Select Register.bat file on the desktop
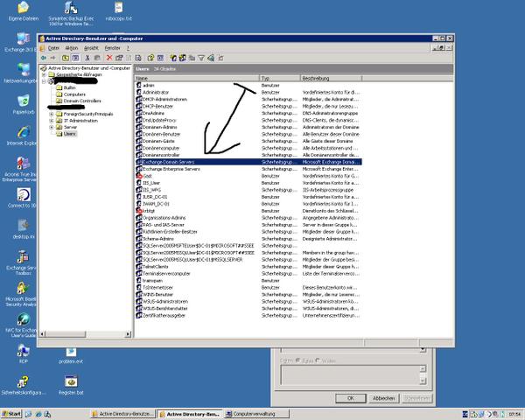Image resolution: width=525 pixels, height=420 pixels. [x=71, y=385]
